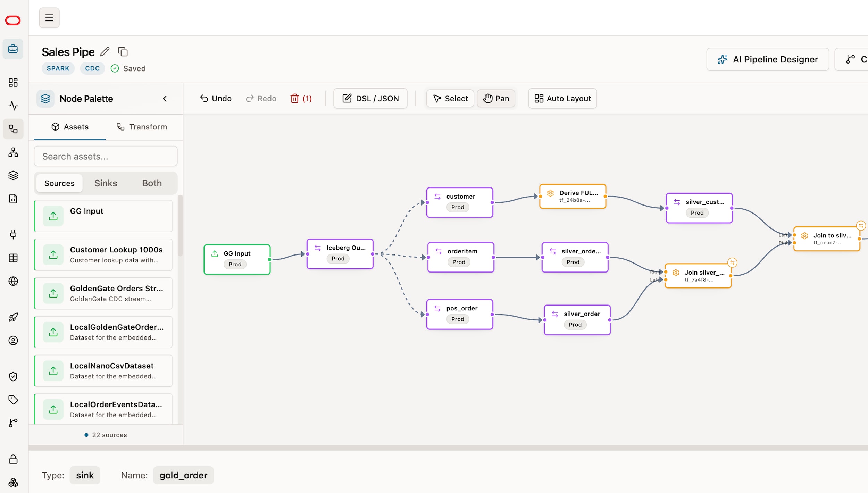This screenshot has width=868, height=493.
Task: Select the pipeline flow icon in sidebar
Action: (x=13, y=129)
